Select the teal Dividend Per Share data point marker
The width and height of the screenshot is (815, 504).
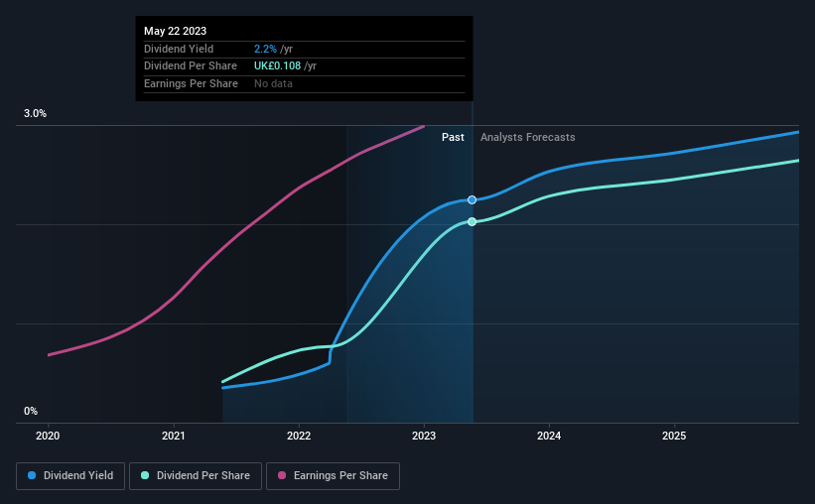(x=472, y=222)
